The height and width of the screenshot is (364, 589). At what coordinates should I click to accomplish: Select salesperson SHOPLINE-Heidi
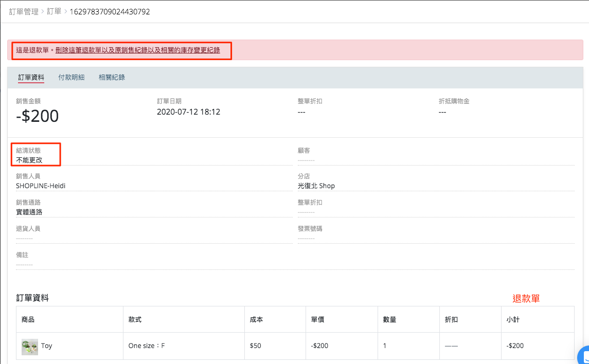pyautogui.click(x=41, y=186)
